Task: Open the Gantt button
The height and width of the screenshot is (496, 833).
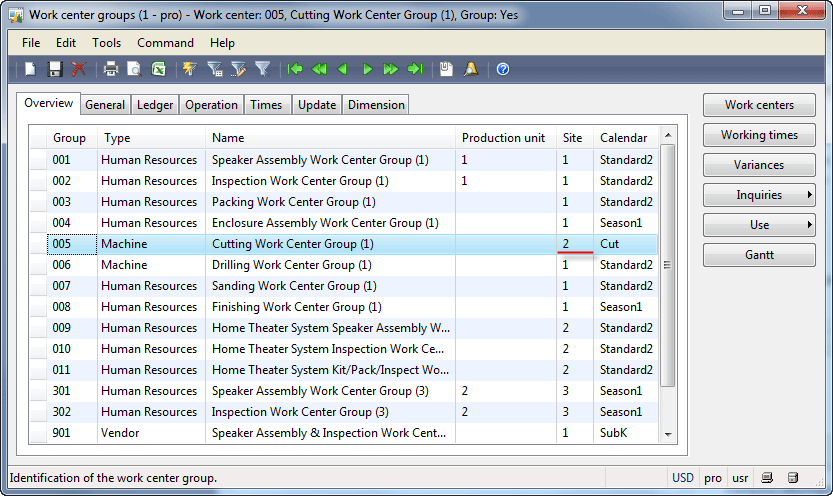Action: pyautogui.click(x=759, y=255)
